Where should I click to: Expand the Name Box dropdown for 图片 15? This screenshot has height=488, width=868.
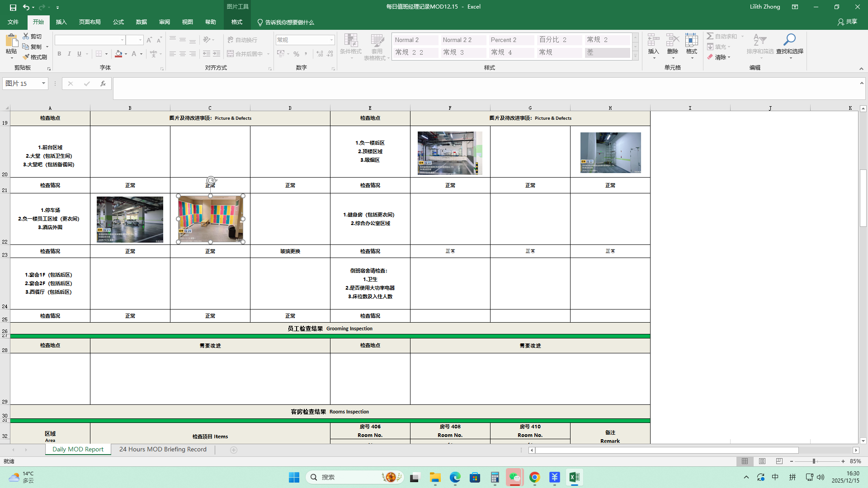pos(43,84)
